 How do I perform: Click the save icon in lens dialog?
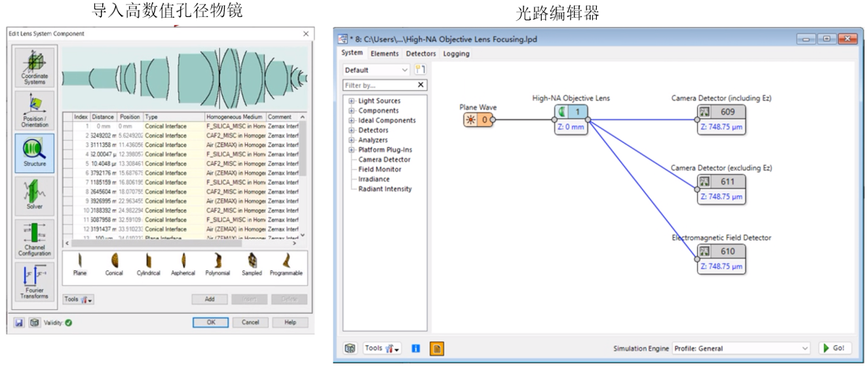(x=20, y=322)
